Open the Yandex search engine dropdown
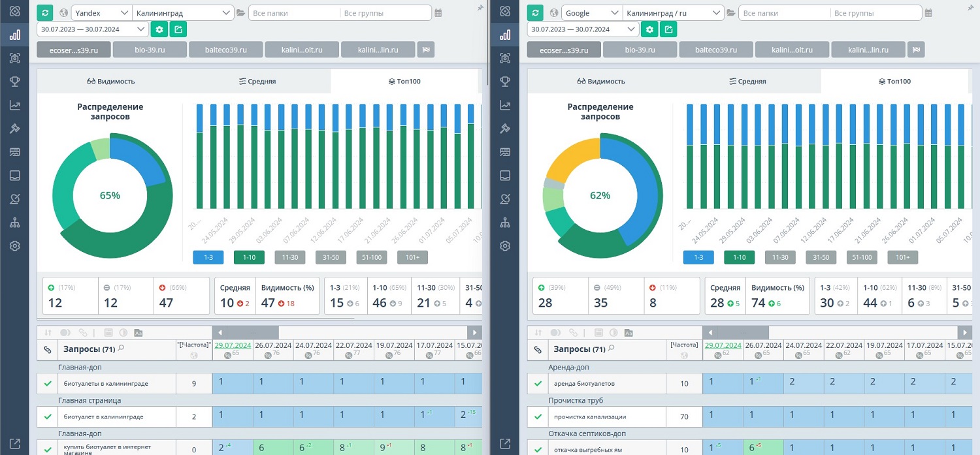Viewport: 980px width, 455px height. (101, 13)
